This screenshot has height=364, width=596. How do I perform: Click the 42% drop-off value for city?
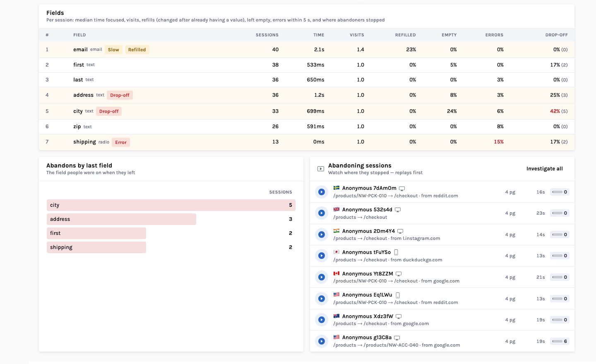coord(555,111)
